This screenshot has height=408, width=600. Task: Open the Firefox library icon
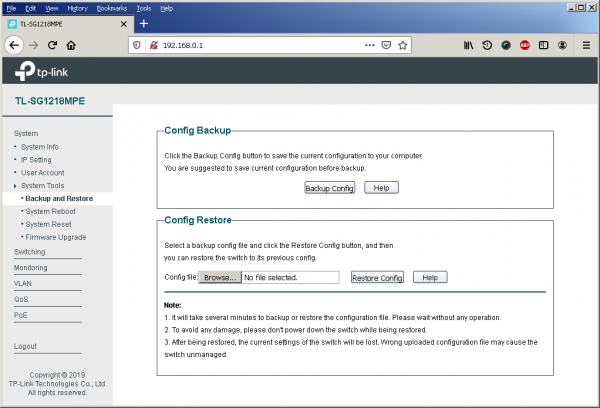coord(467,45)
